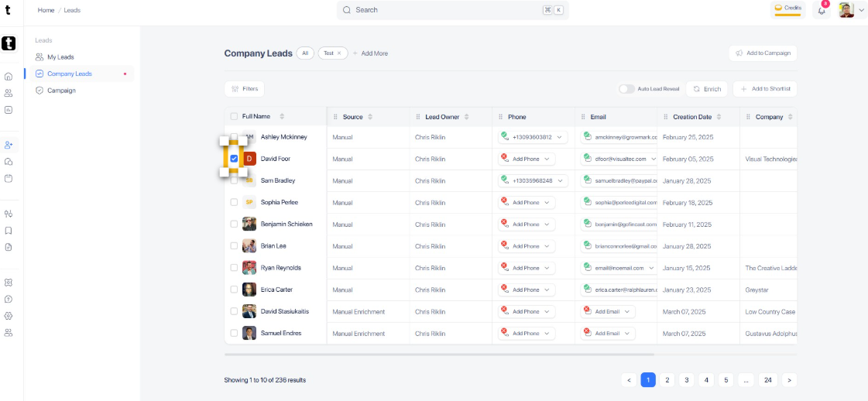868x401 pixels.
Task: Enable the Auto Lead Reveal switch
Action: coord(626,89)
